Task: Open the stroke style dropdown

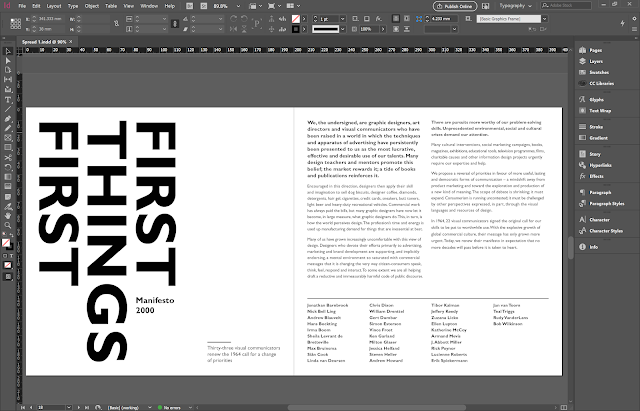Action: pyautogui.click(x=342, y=29)
